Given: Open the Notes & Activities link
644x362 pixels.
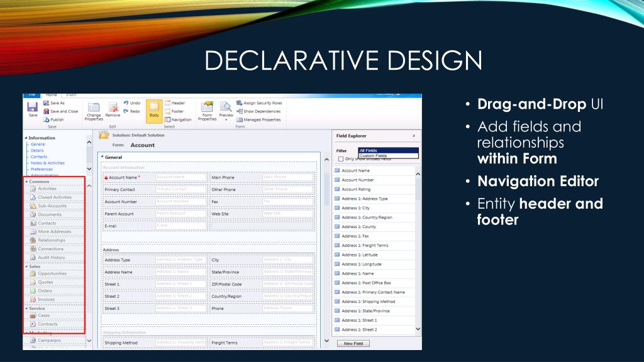Looking at the screenshot, I should (47, 163).
